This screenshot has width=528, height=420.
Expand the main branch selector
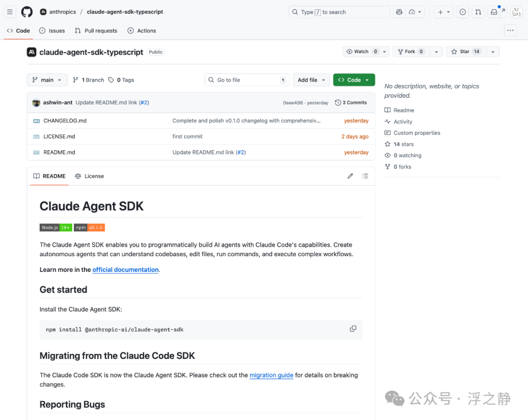tap(47, 80)
